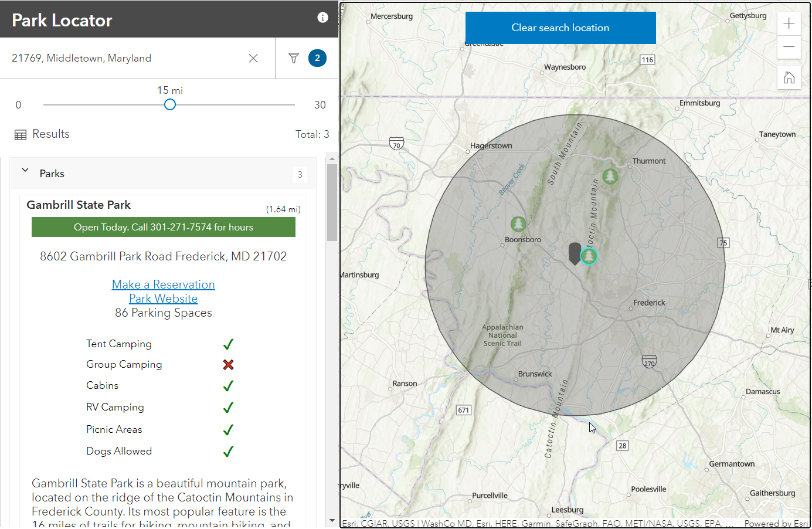The width and height of the screenshot is (812, 529).
Task: Click the Results table icon
Action: (x=21, y=135)
